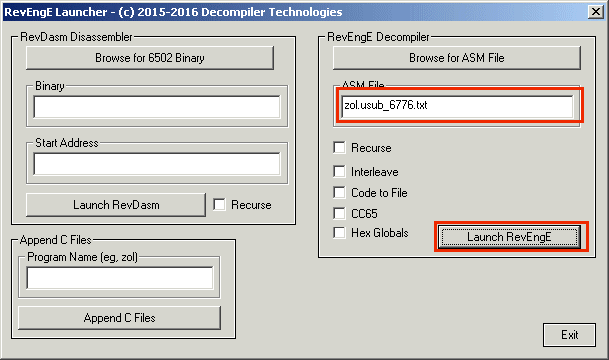Click Browse for 6502 Binary button
The width and height of the screenshot is (609, 360).
pos(150,58)
